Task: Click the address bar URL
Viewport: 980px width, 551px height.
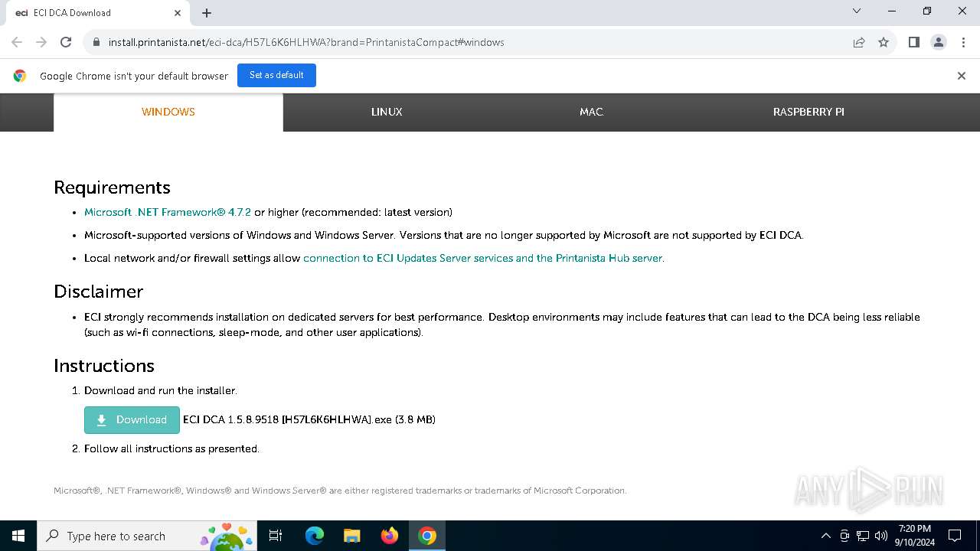Action: 306,42
